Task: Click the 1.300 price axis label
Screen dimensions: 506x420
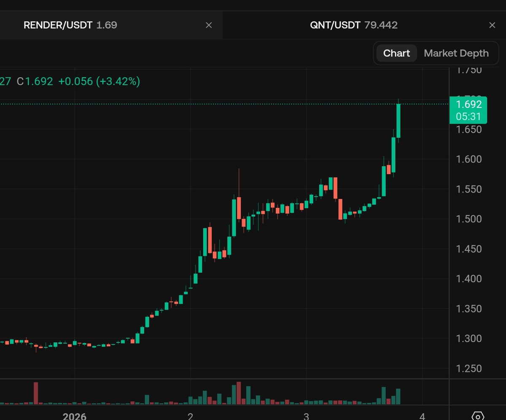Action: pyautogui.click(x=469, y=339)
